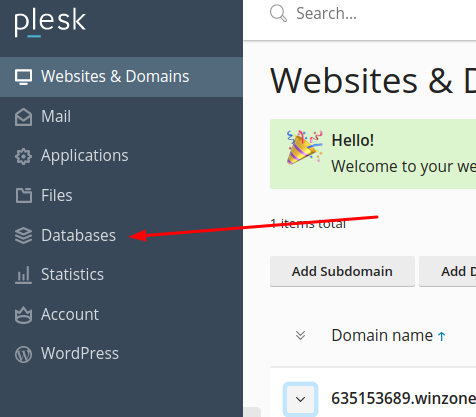476x417 pixels.
Task: Click the search magnifier icon
Action: (278, 13)
